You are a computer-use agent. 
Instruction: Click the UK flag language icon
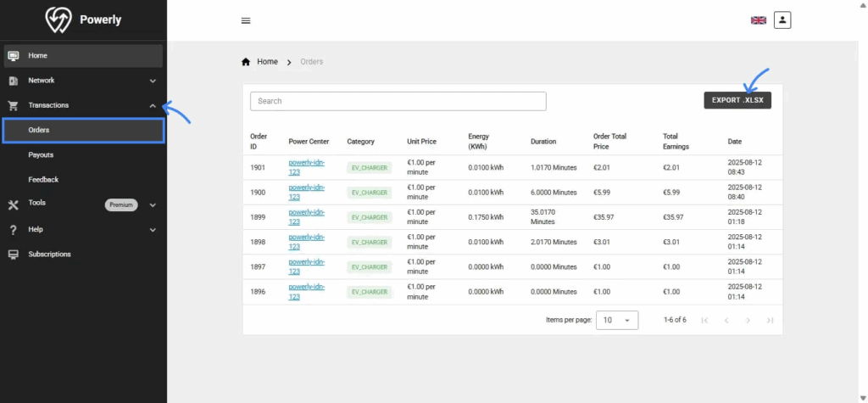click(759, 20)
